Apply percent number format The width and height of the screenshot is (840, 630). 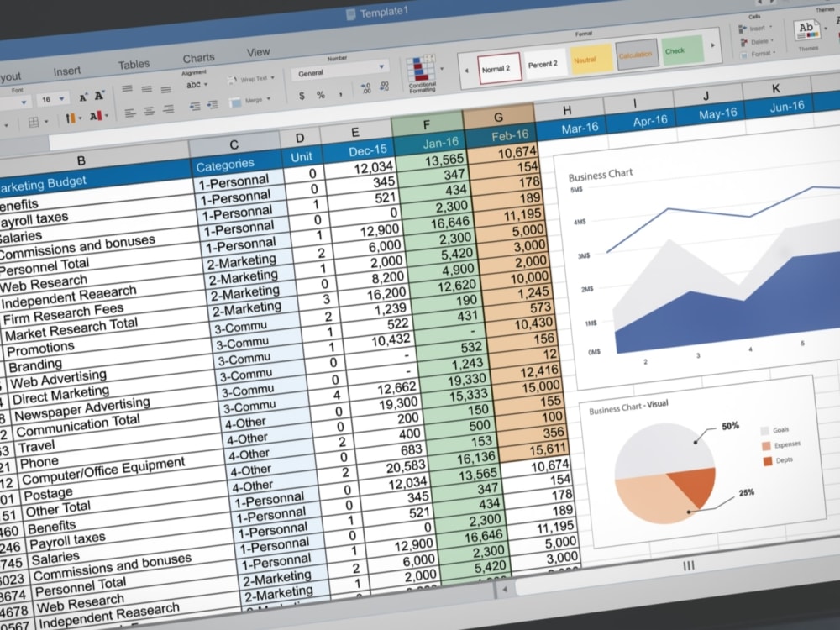pos(320,95)
